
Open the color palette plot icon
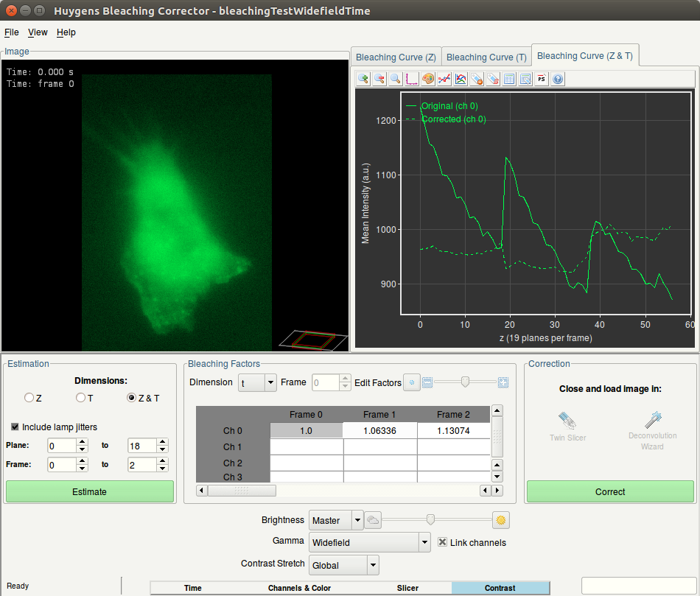click(428, 79)
